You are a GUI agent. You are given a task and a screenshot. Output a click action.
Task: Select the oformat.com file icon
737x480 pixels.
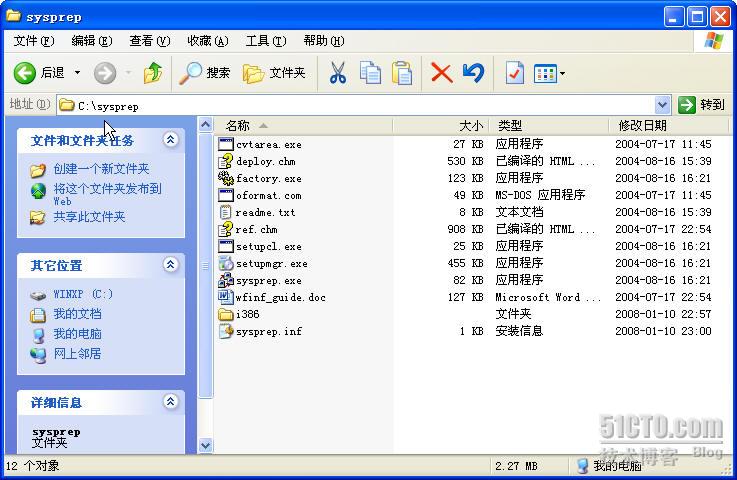pos(226,195)
